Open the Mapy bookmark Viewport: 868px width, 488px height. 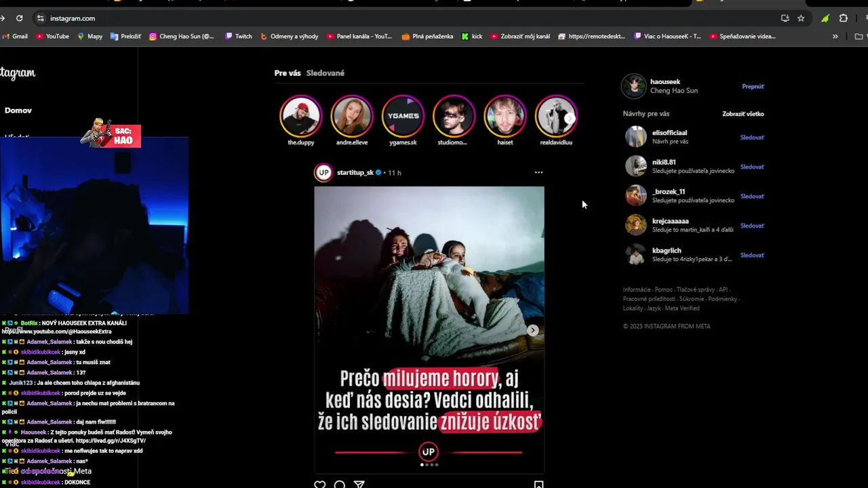90,37
